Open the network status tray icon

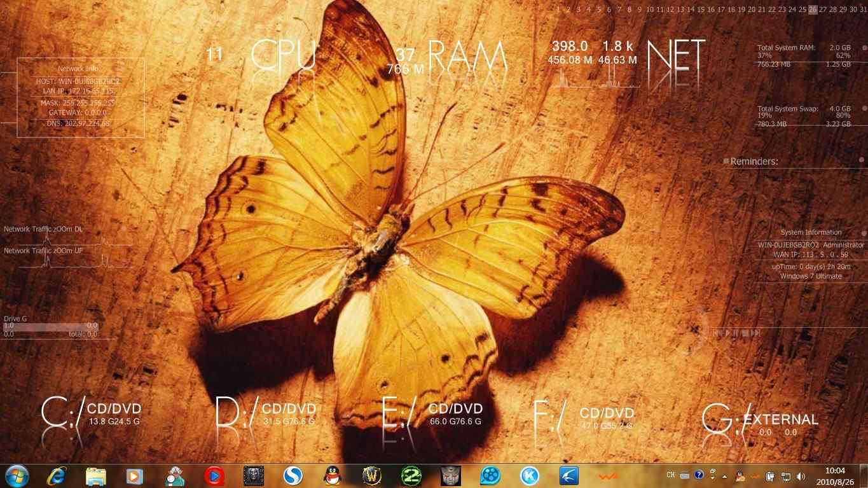tap(786, 476)
